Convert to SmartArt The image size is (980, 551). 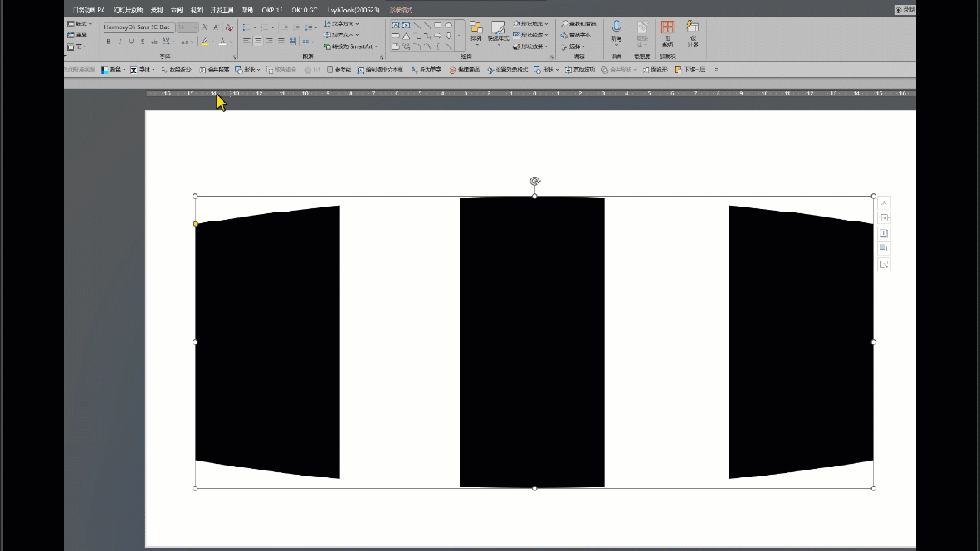pos(351,47)
